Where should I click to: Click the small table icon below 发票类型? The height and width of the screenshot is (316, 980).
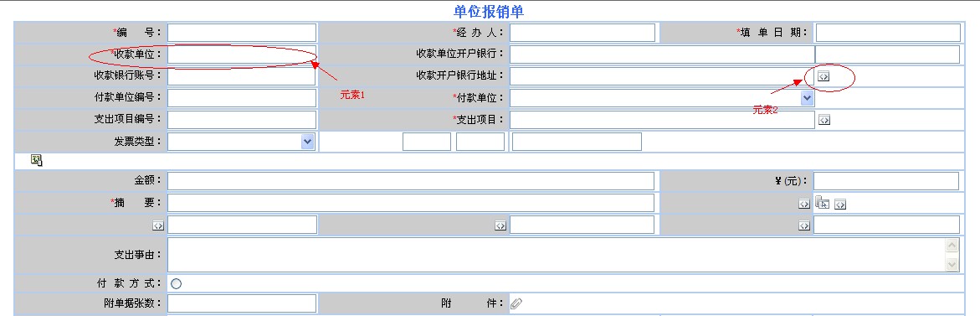coord(36,160)
